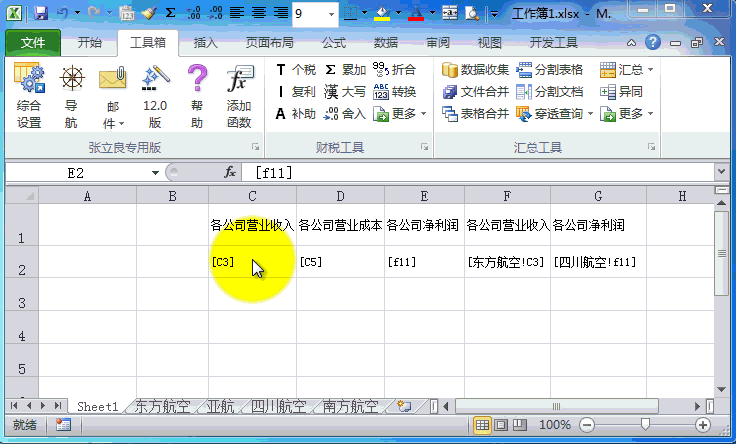Click the 分割表格 tool

[x=550, y=70]
